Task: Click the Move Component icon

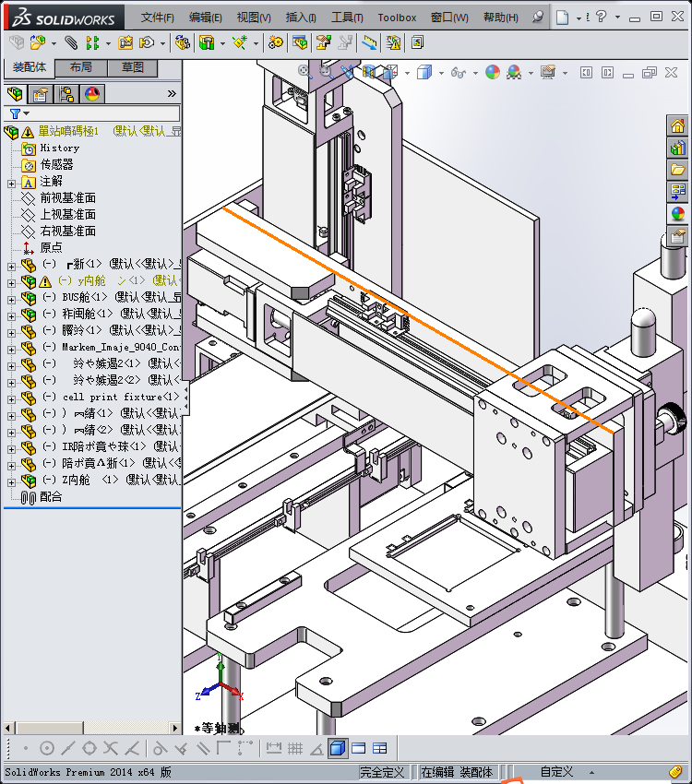Action: 147,43
